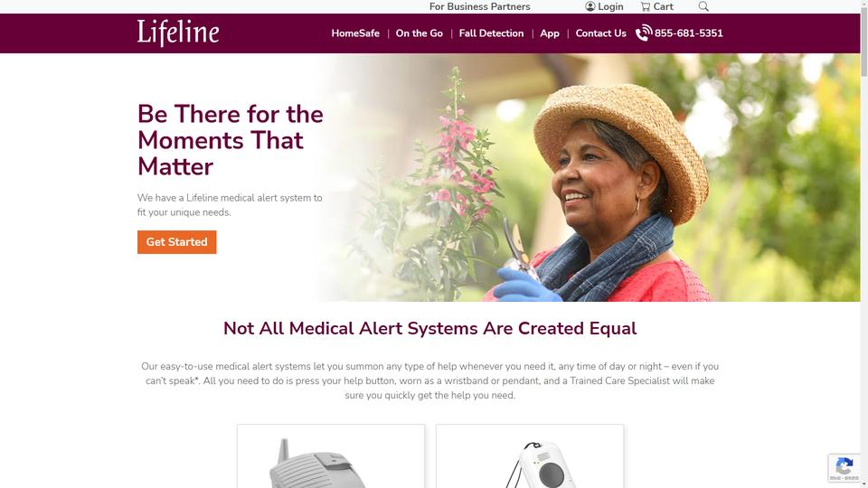Click the Cart text link
This screenshot has width=868, height=488.
click(663, 6)
